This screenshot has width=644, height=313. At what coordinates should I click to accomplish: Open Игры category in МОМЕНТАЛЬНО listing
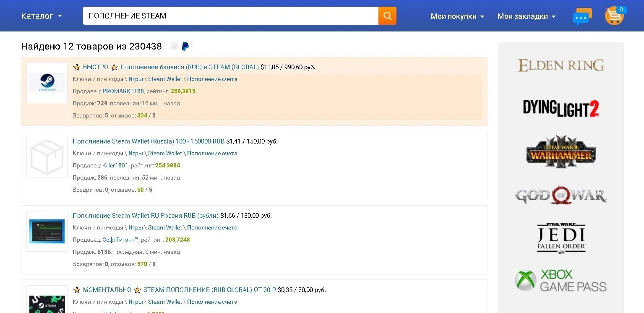point(136,302)
